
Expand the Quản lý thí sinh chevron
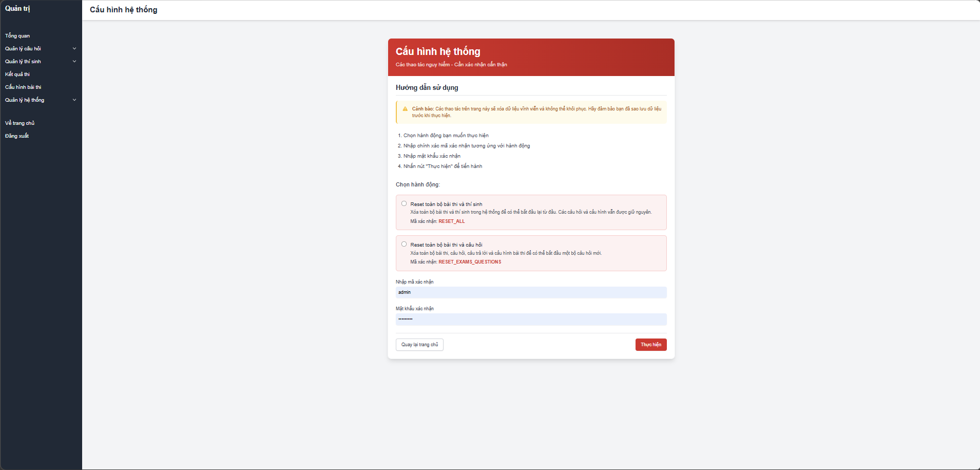(x=74, y=62)
